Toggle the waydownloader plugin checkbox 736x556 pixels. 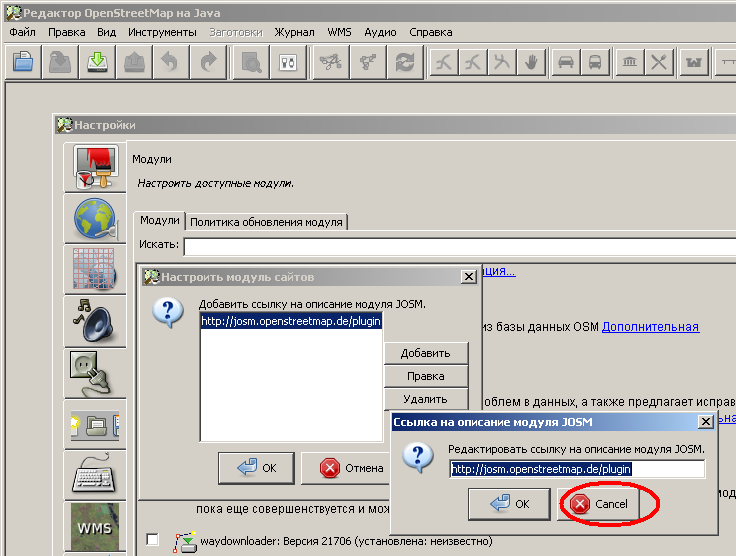point(152,540)
